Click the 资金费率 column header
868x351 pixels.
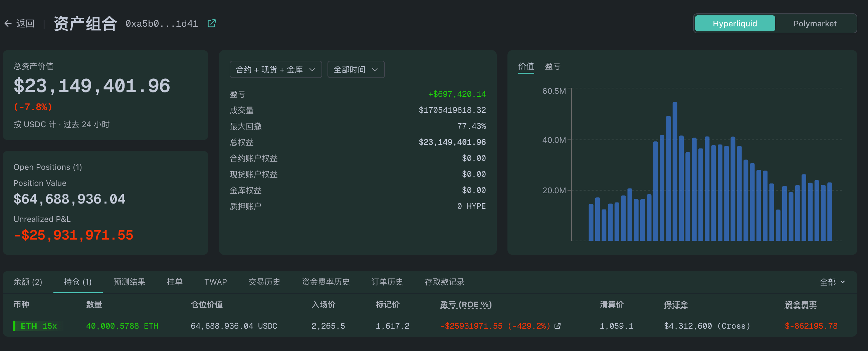click(x=801, y=305)
